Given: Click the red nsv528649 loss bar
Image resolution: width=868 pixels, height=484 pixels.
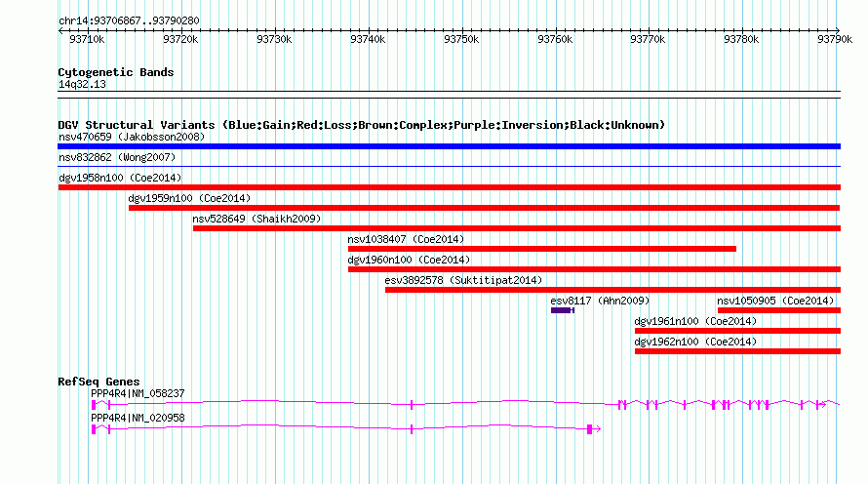Looking at the screenshot, I should click(x=517, y=228).
